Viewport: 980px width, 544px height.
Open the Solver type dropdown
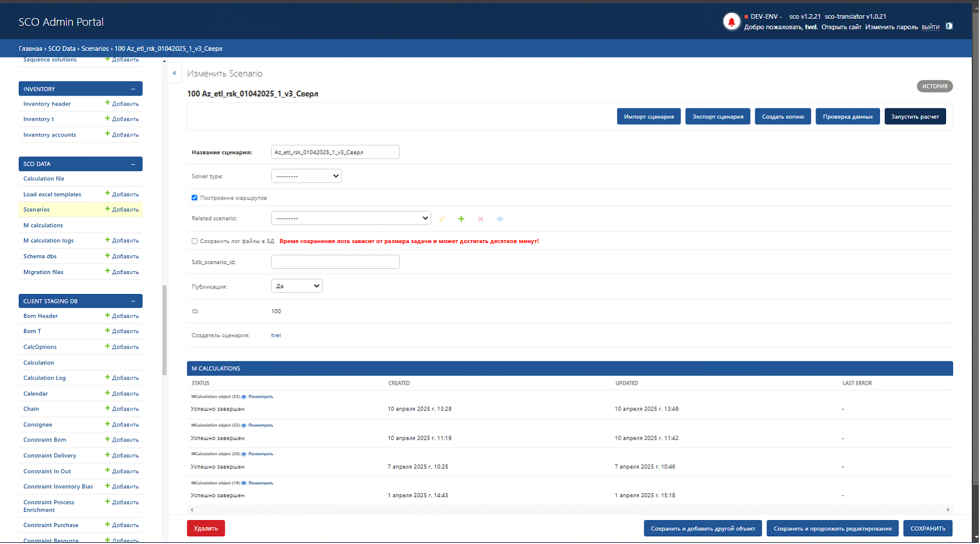306,176
